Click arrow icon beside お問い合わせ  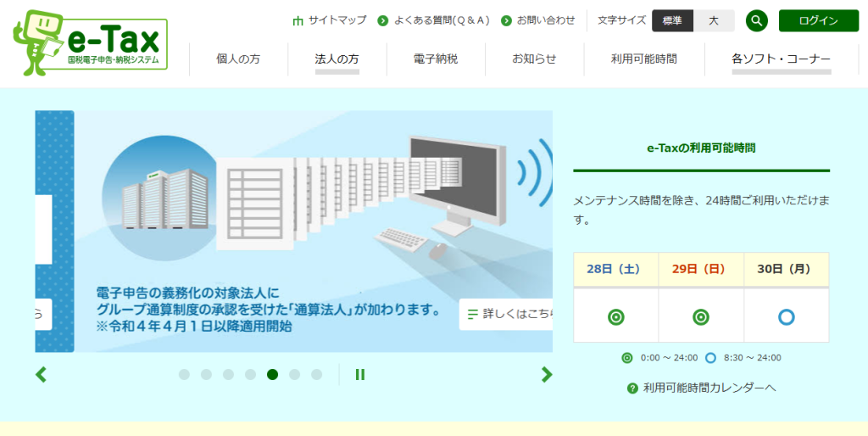tap(507, 21)
